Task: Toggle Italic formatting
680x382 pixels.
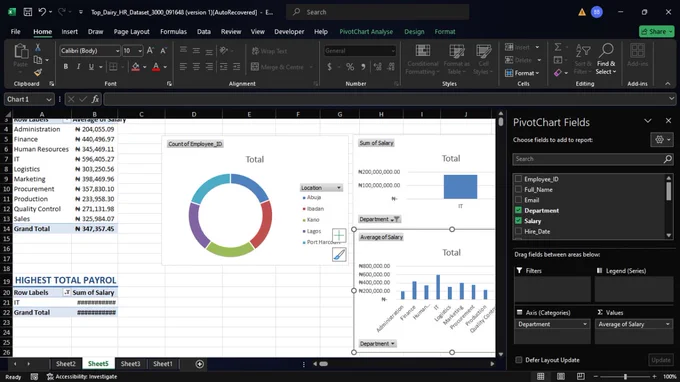Action: [x=78, y=67]
